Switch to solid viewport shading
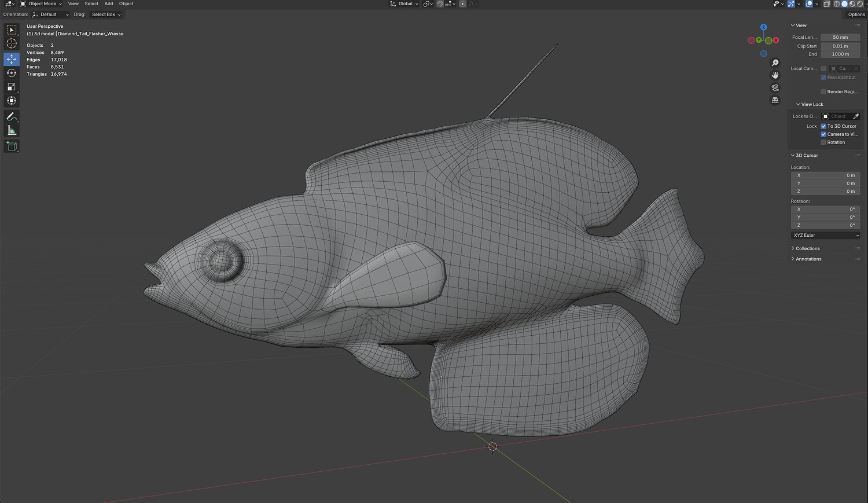 [844, 4]
